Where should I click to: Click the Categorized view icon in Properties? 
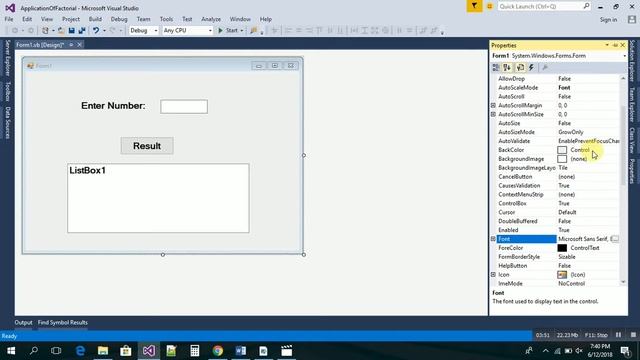click(x=496, y=68)
